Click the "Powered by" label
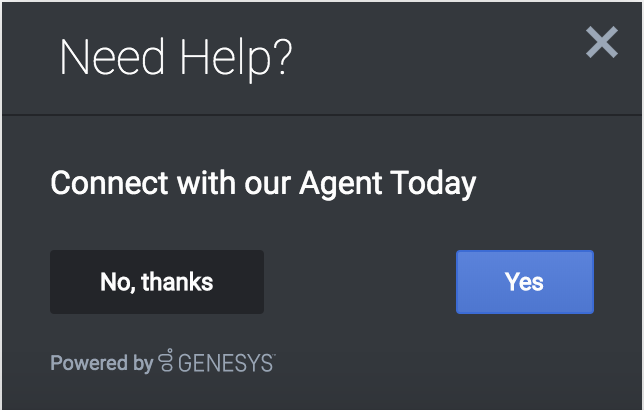This screenshot has width=644, height=410. pos(101,363)
